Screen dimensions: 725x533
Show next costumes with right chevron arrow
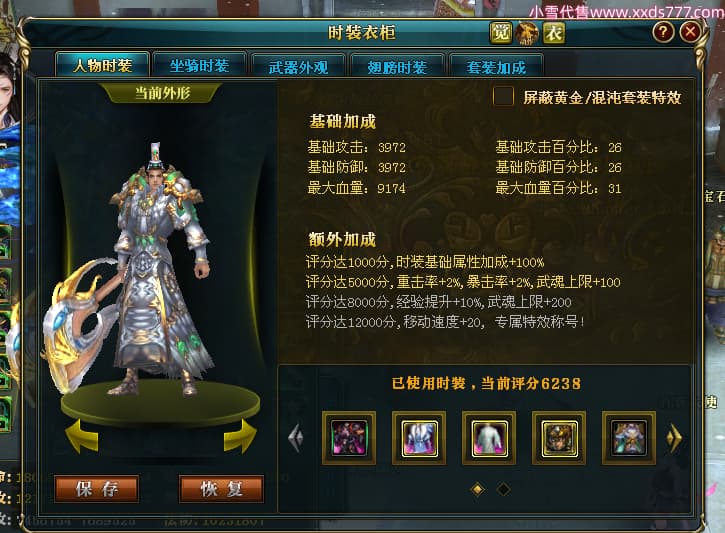(x=674, y=437)
